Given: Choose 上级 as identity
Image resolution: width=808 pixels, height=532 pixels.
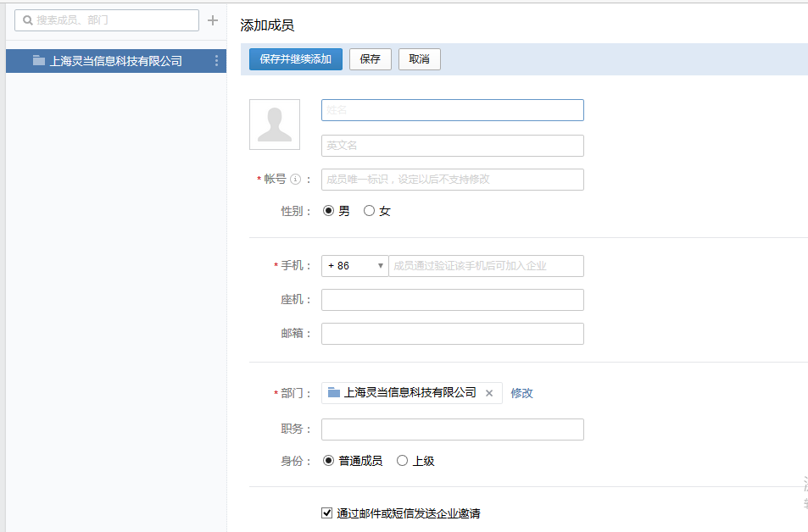Looking at the screenshot, I should pyautogui.click(x=403, y=461).
